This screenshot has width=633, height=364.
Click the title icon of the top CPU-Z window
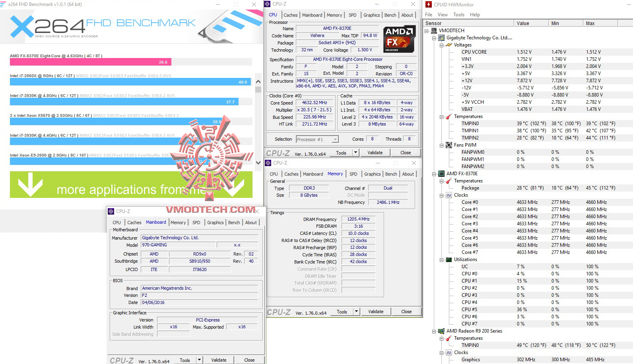click(x=268, y=4)
